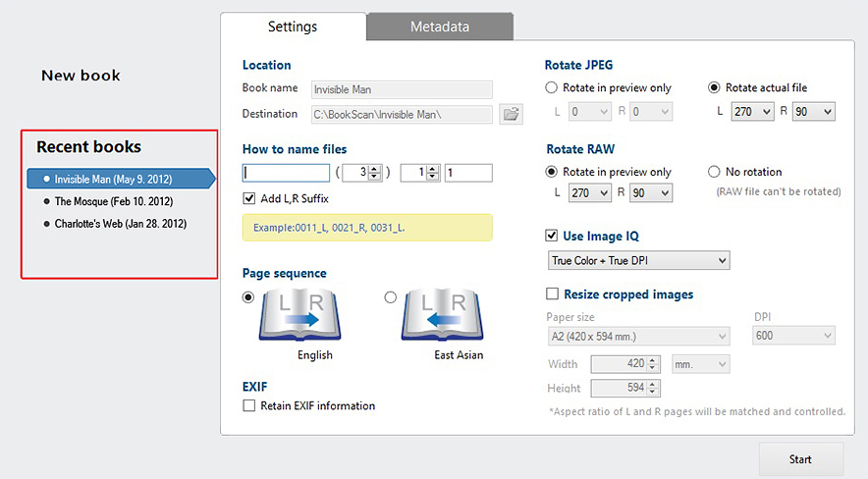This screenshot has height=479, width=868.
Task: Open True Color + True DPI dropdown
Action: click(x=639, y=260)
